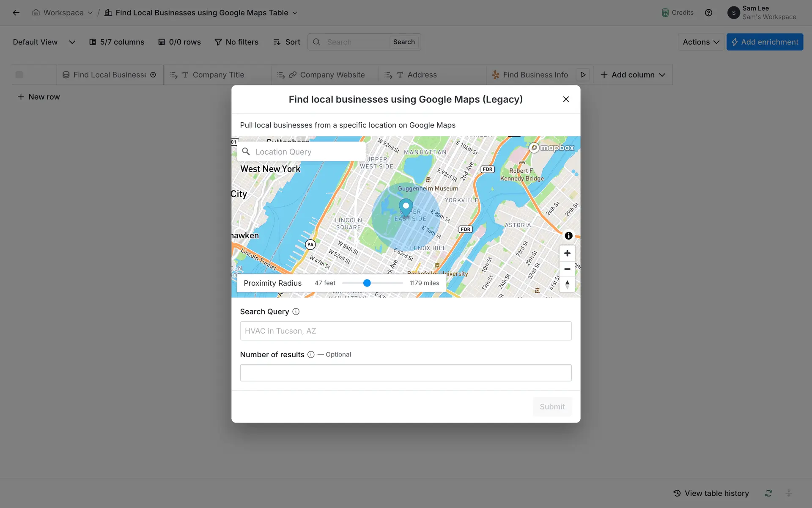The width and height of the screenshot is (812, 508).
Task: Open the No filters menu
Action: (236, 42)
